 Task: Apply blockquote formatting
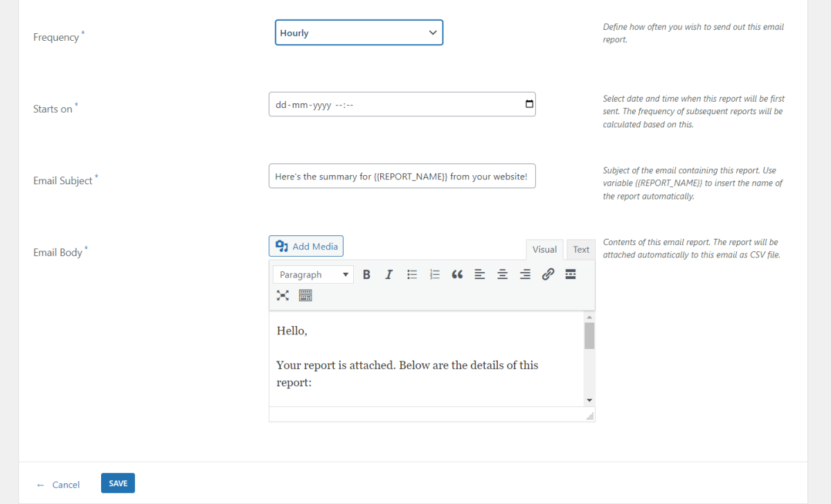coord(457,275)
